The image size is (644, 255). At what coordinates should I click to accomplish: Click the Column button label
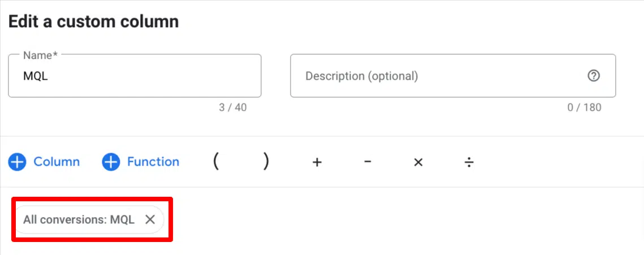point(57,162)
